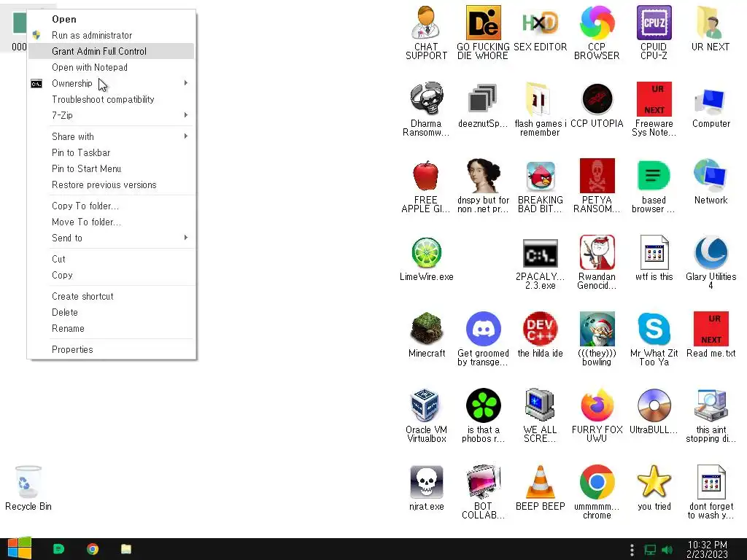The height and width of the screenshot is (560, 747).
Task: Expand the Ownership submenu
Action: point(111,83)
